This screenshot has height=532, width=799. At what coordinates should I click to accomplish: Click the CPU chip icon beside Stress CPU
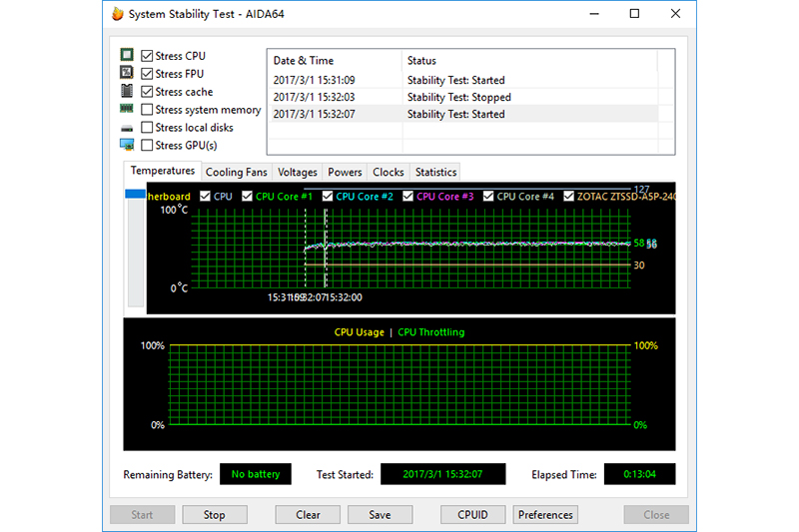pos(127,55)
